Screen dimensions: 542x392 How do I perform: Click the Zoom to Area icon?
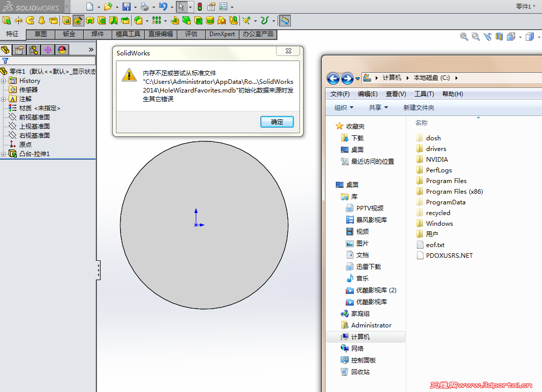pos(475,37)
